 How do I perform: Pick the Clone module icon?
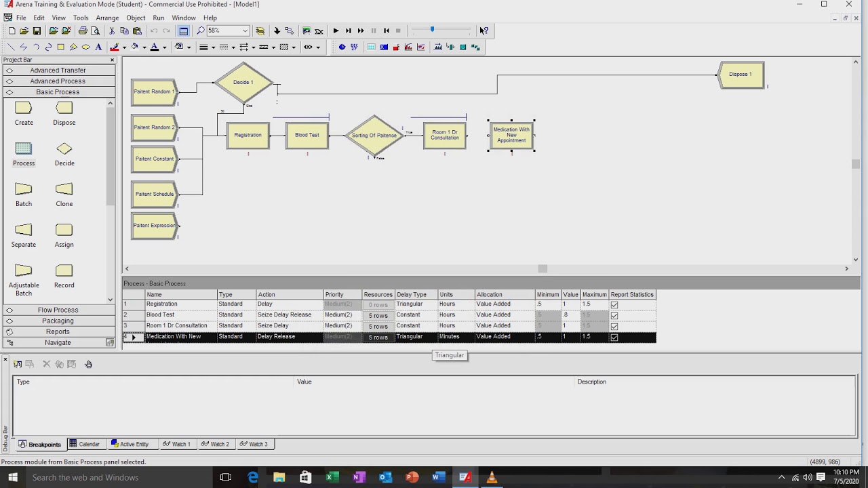(x=64, y=190)
